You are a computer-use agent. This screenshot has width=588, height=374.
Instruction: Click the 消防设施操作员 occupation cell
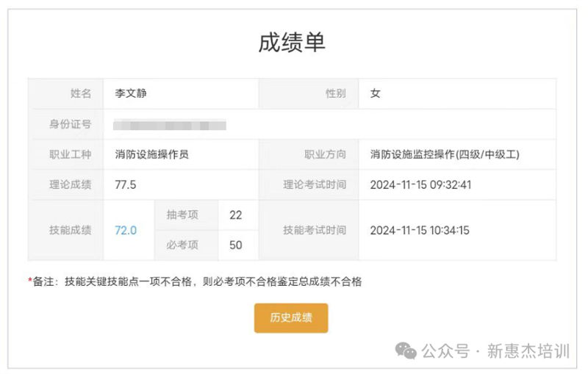[152, 154]
